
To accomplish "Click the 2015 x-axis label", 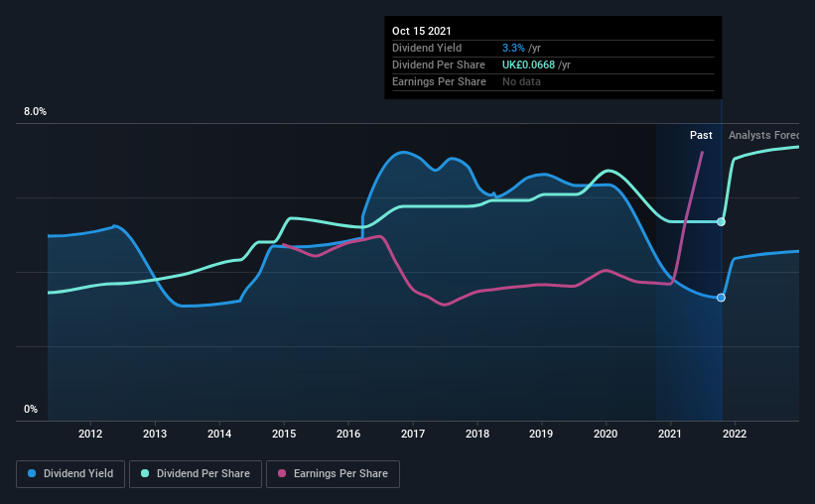I will (284, 434).
